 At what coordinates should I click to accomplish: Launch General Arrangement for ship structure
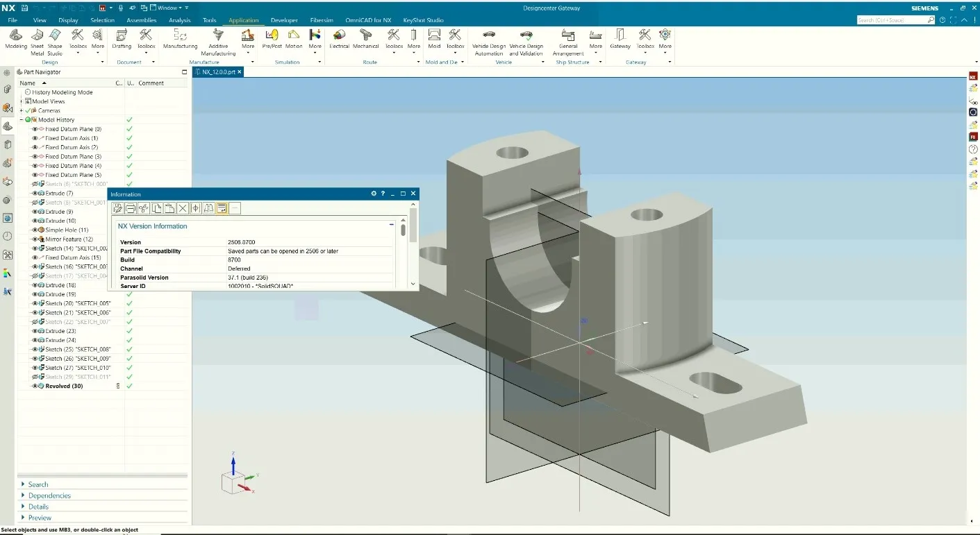tap(568, 42)
